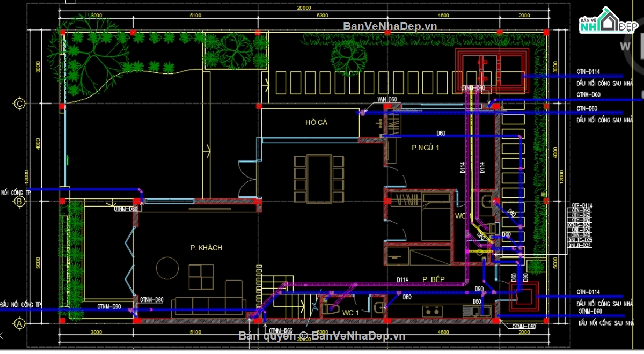Click the BanVeNhaDep.vn watermark at top

pos(390,26)
